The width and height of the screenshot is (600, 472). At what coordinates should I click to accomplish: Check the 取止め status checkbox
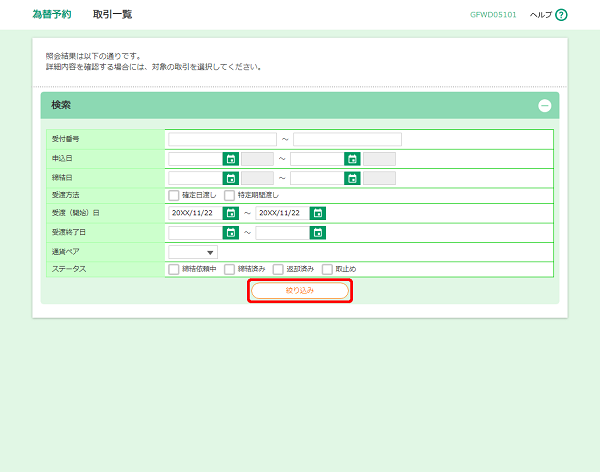click(327, 269)
